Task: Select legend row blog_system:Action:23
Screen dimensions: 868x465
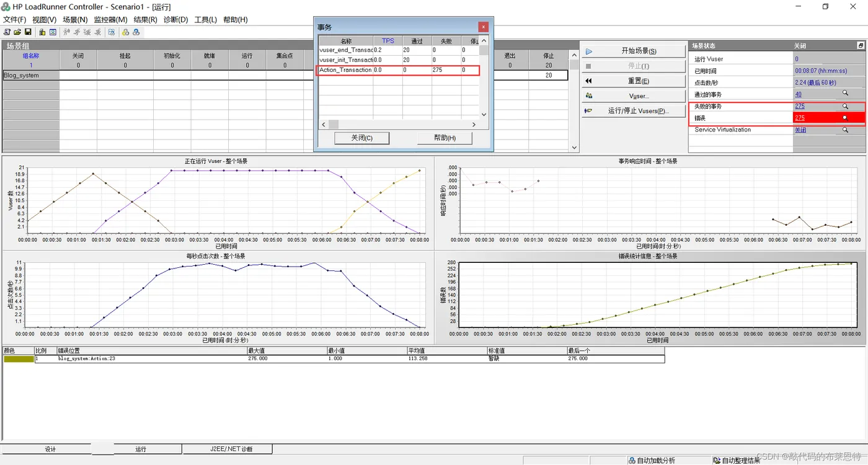Action: click(334, 358)
